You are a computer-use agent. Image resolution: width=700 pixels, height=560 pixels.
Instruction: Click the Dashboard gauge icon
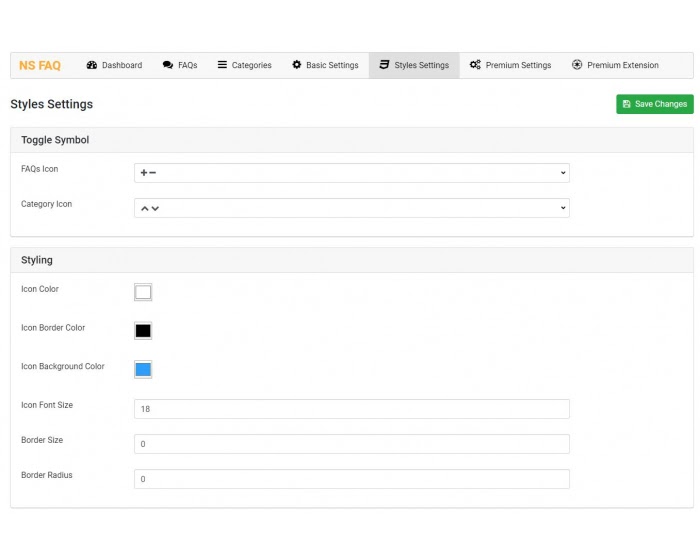pos(92,66)
